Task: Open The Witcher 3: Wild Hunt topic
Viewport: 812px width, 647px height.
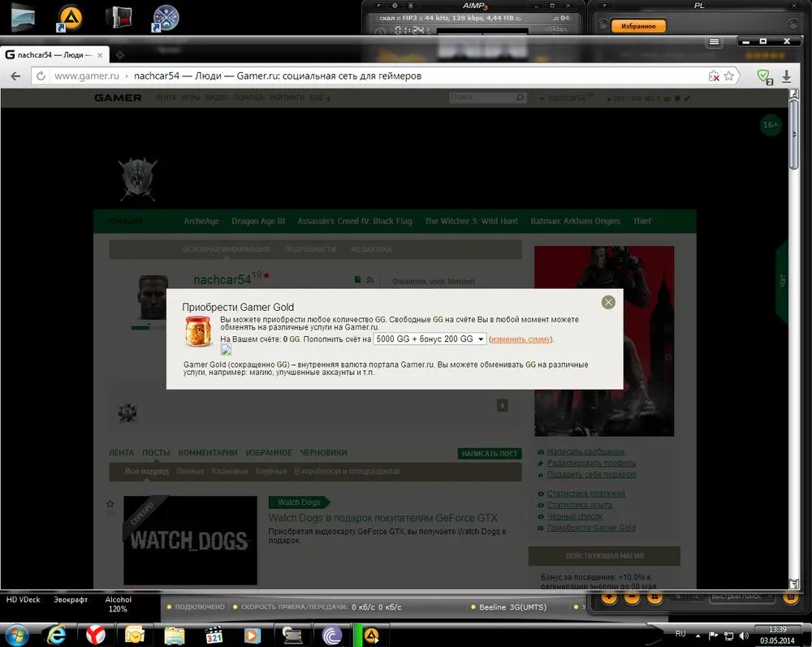Action: click(471, 221)
